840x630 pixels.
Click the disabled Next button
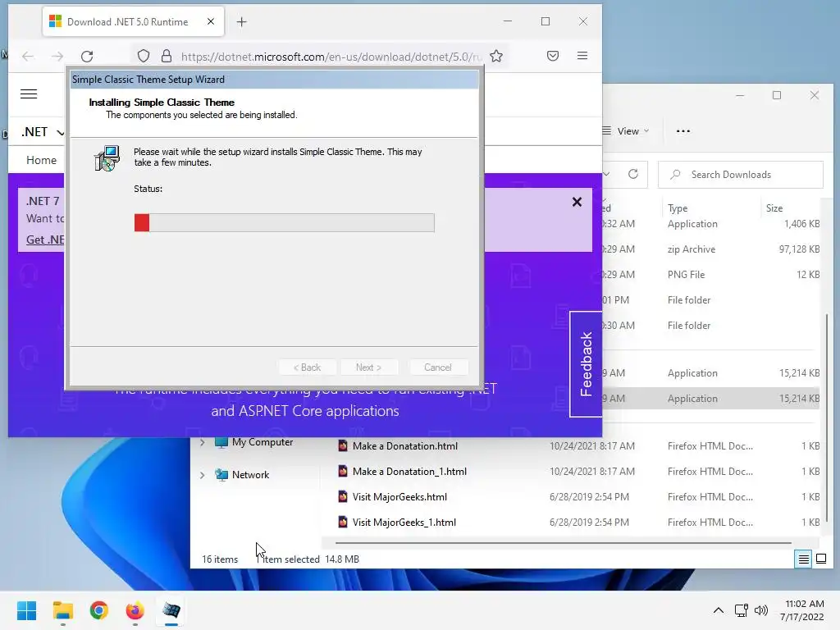[368, 367]
